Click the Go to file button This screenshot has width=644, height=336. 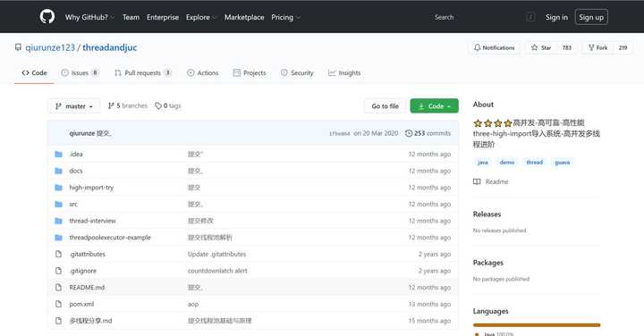click(x=385, y=105)
